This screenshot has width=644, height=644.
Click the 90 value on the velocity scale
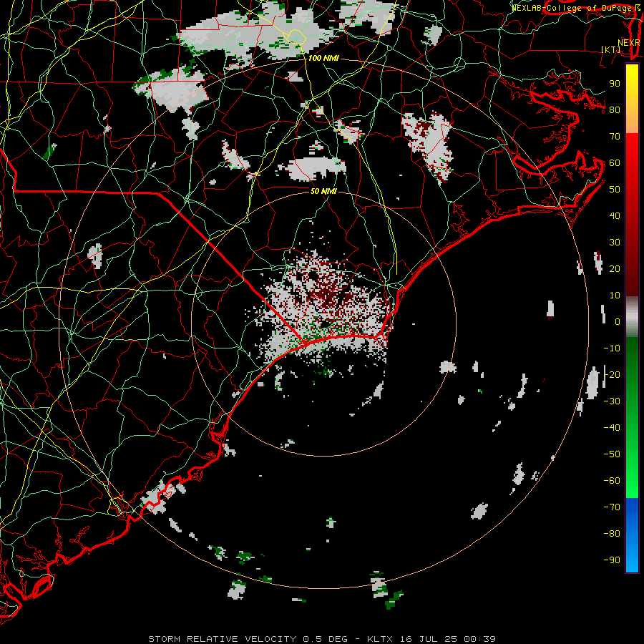(x=615, y=84)
